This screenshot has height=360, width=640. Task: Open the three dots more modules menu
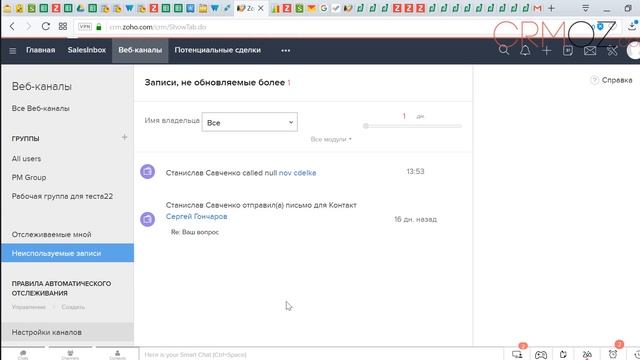286,51
